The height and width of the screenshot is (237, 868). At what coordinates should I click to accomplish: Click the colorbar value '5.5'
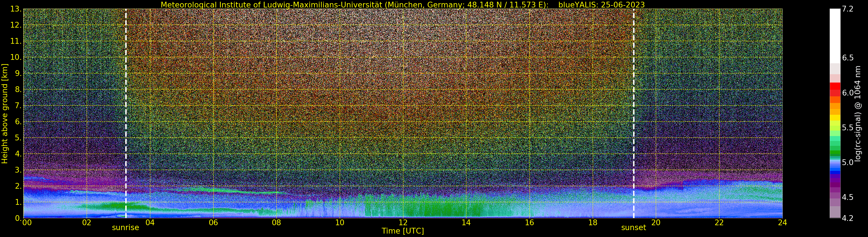pos(848,128)
